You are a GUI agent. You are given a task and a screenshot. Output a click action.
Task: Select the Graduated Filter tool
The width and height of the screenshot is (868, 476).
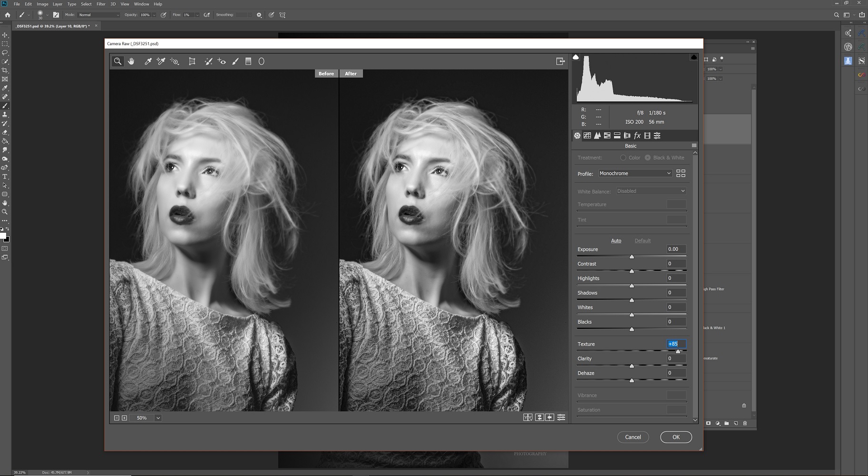[248, 61]
